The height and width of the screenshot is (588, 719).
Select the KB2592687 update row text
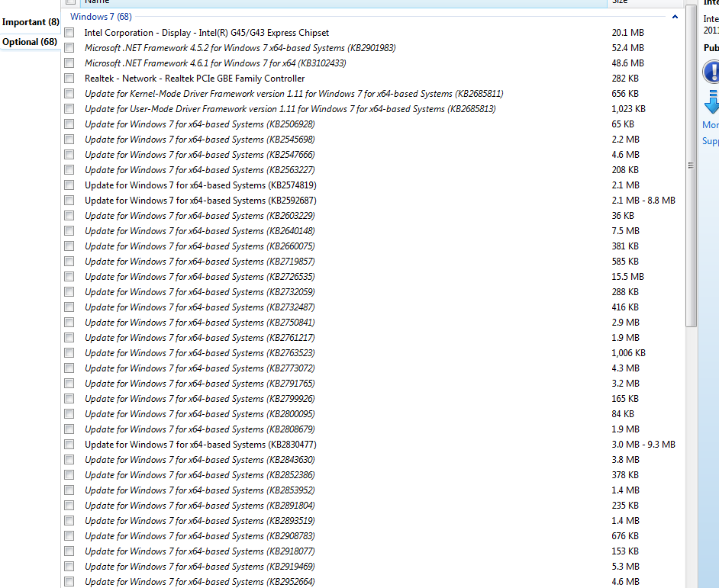pos(200,201)
